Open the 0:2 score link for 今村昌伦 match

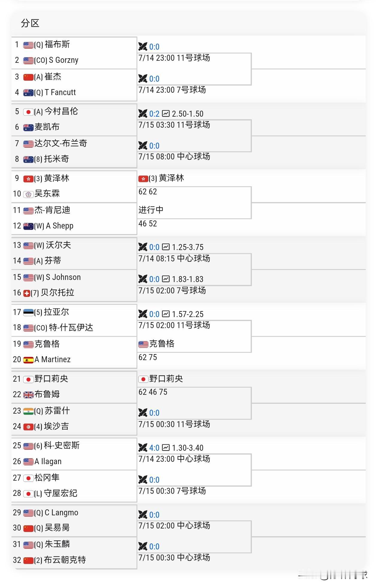(x=154, y=114)
